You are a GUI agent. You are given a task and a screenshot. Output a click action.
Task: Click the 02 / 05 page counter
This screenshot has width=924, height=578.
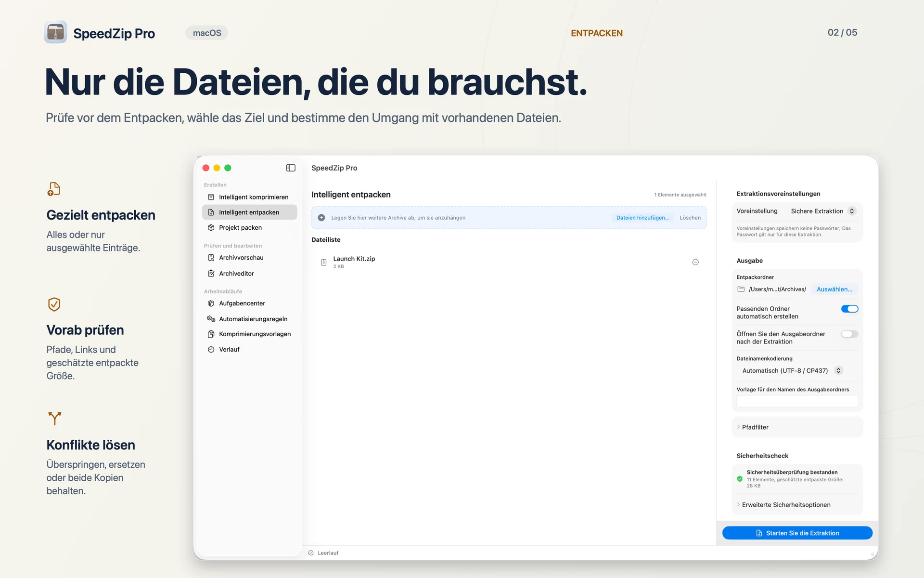click(x=842, y=32)
